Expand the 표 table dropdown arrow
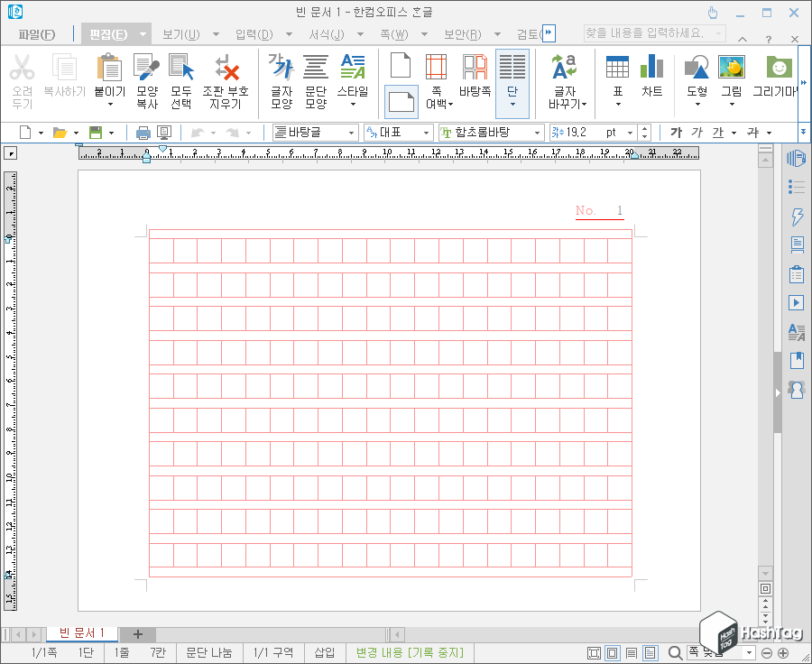This screenshot has width=812, height=664. (617, 106)
